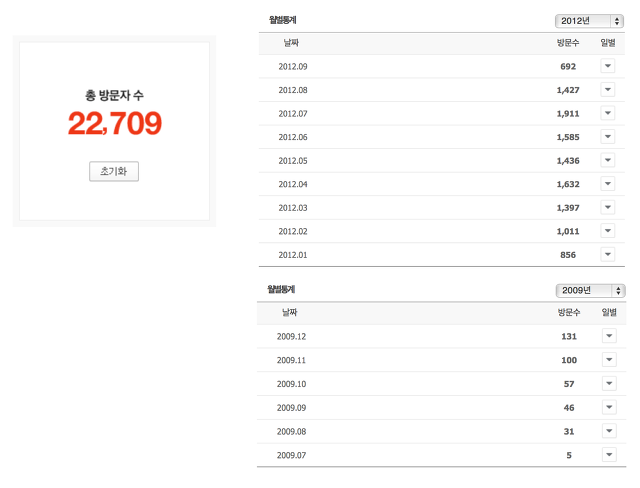Image resolution: width=640 pixels, height=488 pixels.
Task: Expand daily stats for 2012.01
Action: click(608, 255)
